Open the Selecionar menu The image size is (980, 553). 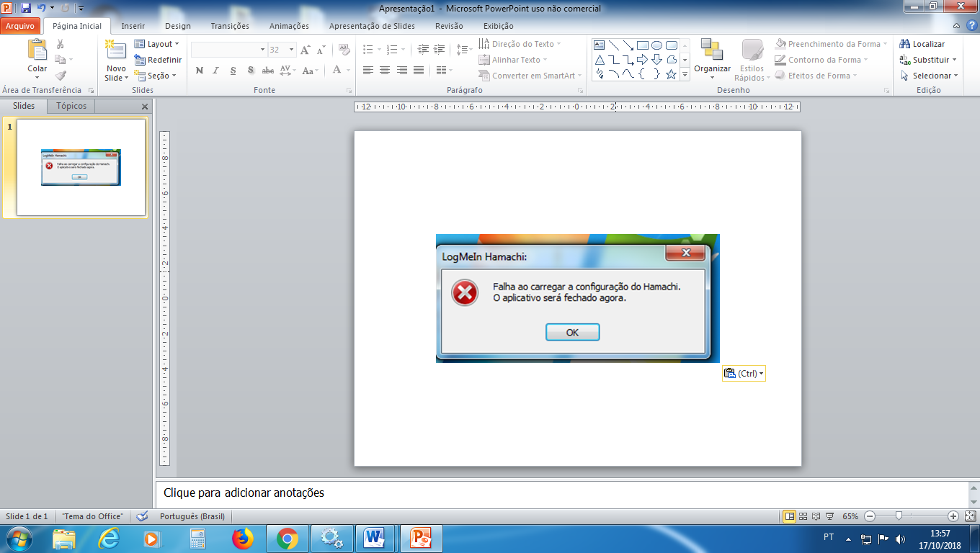[x=930, y=76]
